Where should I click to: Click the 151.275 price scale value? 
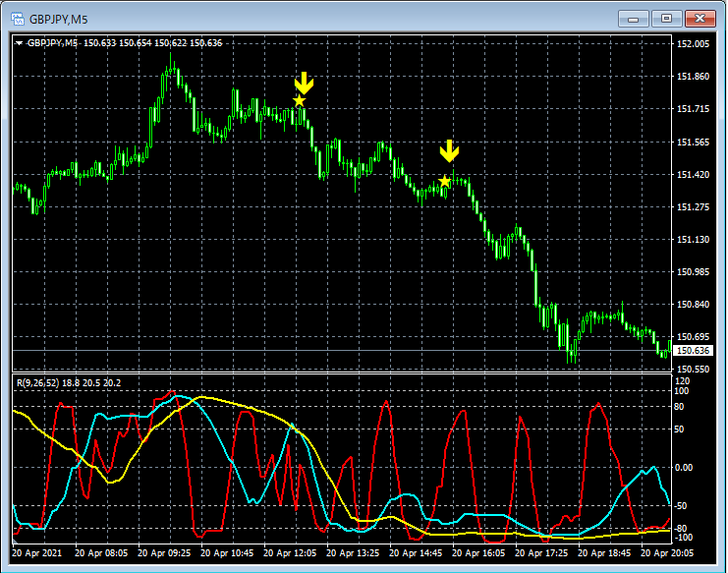pos(694,207)
